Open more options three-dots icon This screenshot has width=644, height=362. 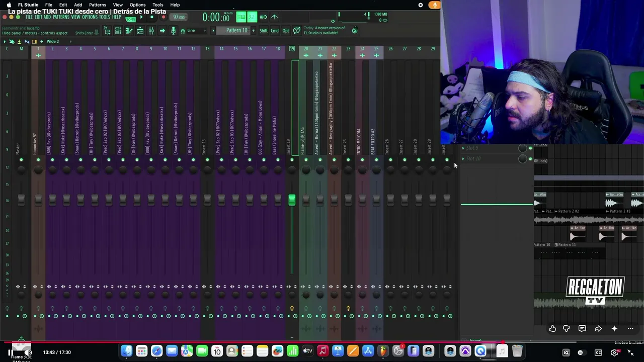click(x=630, y=329)
